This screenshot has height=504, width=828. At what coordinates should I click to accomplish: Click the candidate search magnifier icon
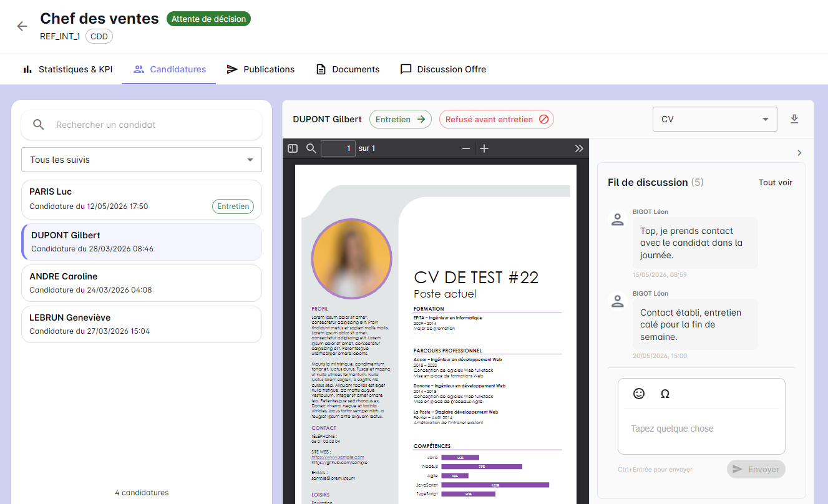point(39,125)
